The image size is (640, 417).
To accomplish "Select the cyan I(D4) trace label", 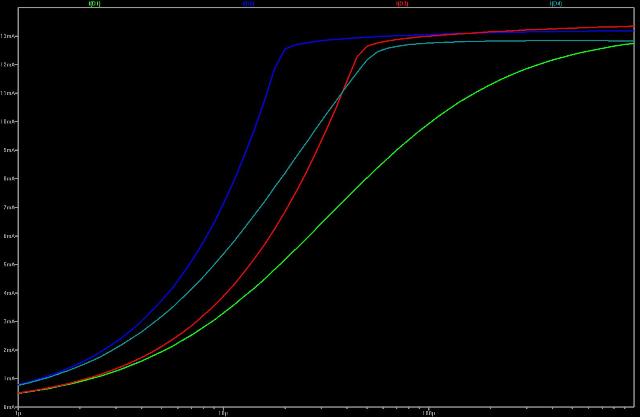I will (x=555, y=4).
